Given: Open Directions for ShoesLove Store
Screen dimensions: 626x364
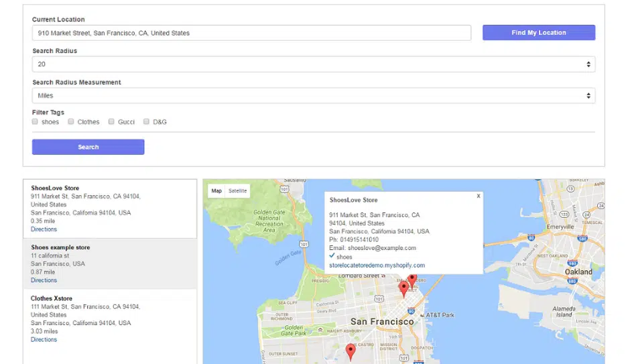Looking at the screenshot, I should tap(44, 229).
